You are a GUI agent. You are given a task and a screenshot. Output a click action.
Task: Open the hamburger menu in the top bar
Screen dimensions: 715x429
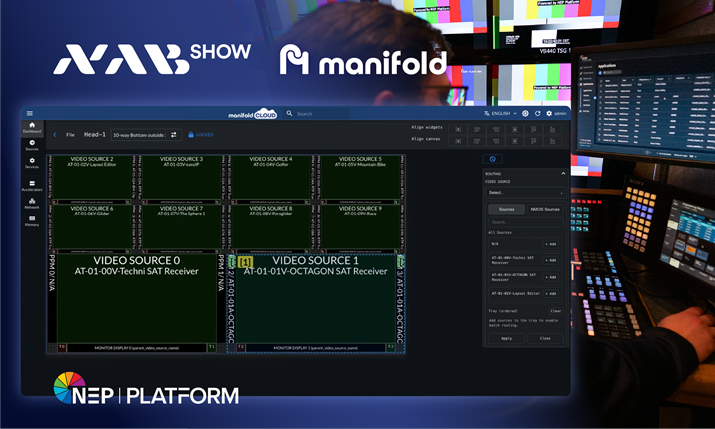30,114
